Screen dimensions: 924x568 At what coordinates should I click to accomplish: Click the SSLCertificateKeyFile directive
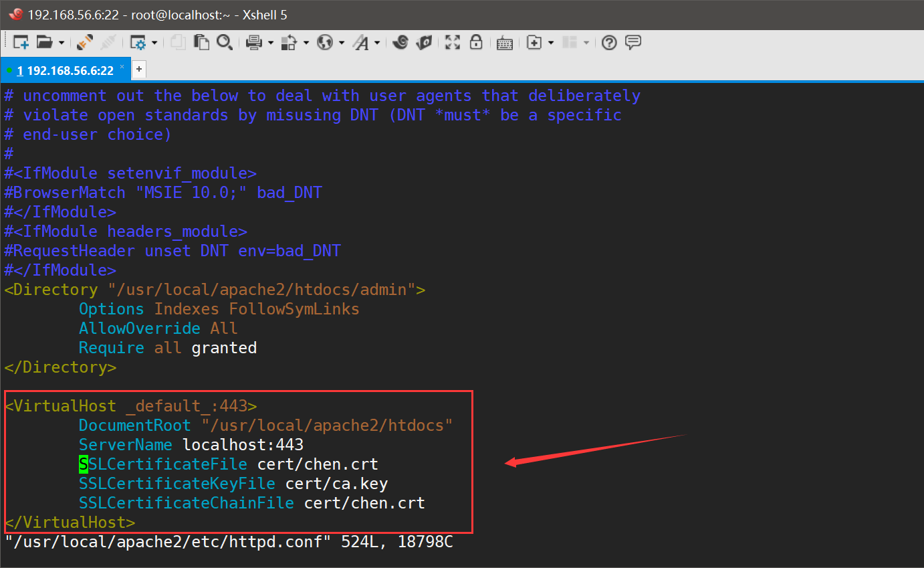pos(177,483)
